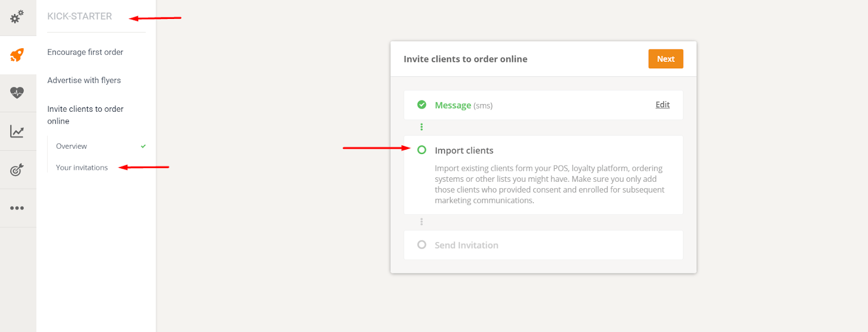This screenshot has width=868, height=332.
Task: Click the green check beside Overview
Action: click(143, 146)
